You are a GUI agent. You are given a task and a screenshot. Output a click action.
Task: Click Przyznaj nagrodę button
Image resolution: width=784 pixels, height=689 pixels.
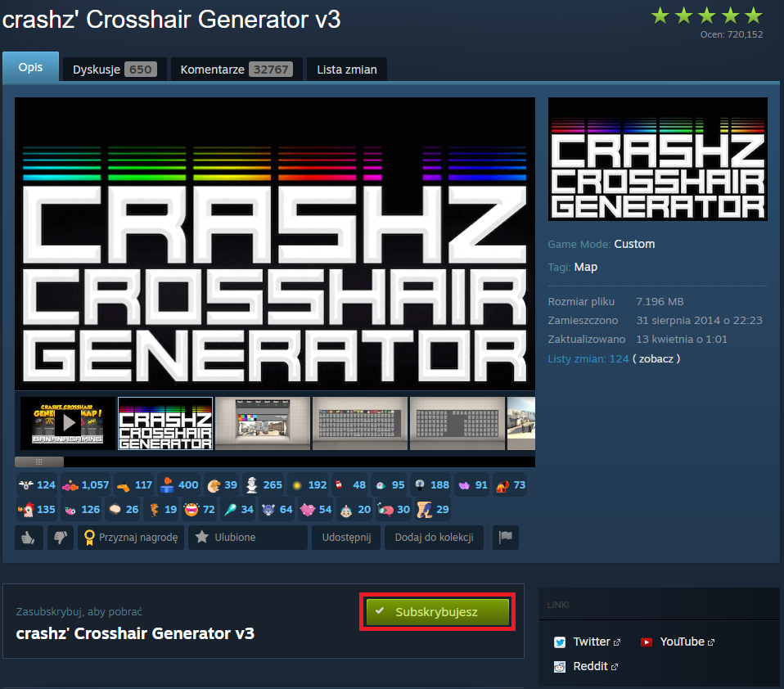(x=131, y=538)
